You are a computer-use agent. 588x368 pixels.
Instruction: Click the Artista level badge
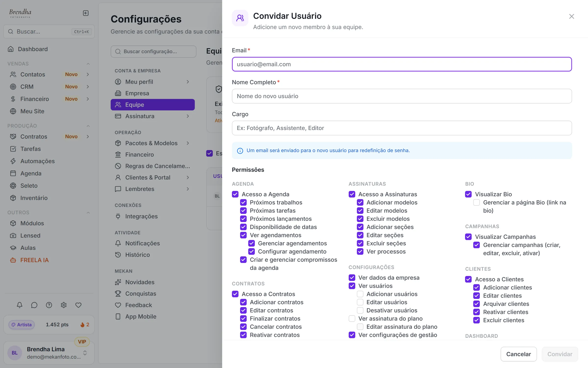click(22, 325)
